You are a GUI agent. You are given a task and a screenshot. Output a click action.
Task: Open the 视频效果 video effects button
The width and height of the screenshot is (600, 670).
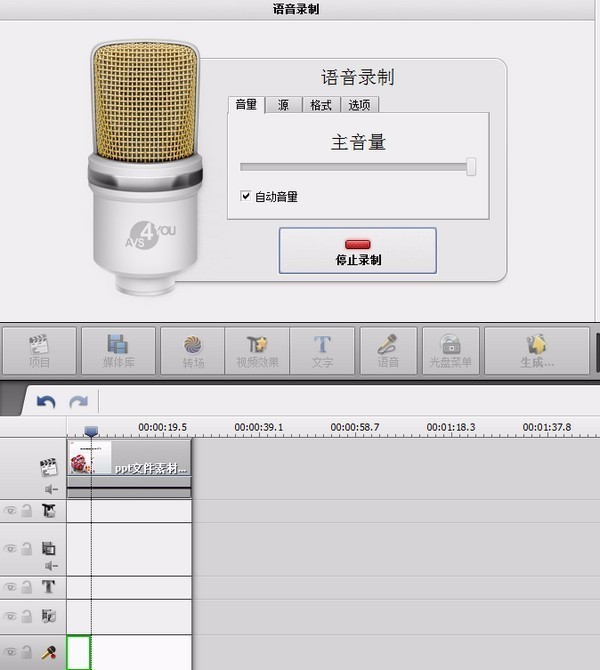257,351
